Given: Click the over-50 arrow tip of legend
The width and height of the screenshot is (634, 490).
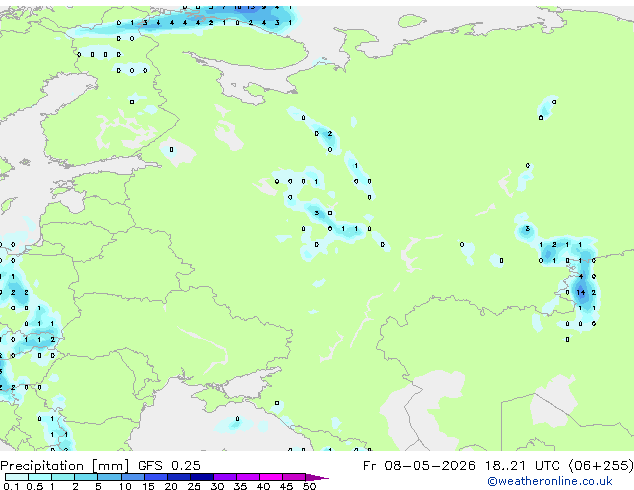Looking at the screenshot, I should click(x=317, y=478).
